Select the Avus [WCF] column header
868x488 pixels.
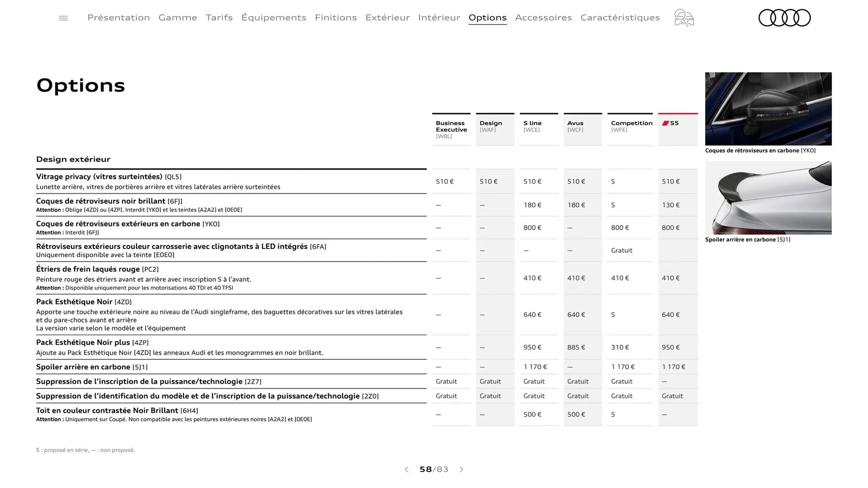[583, 129]
